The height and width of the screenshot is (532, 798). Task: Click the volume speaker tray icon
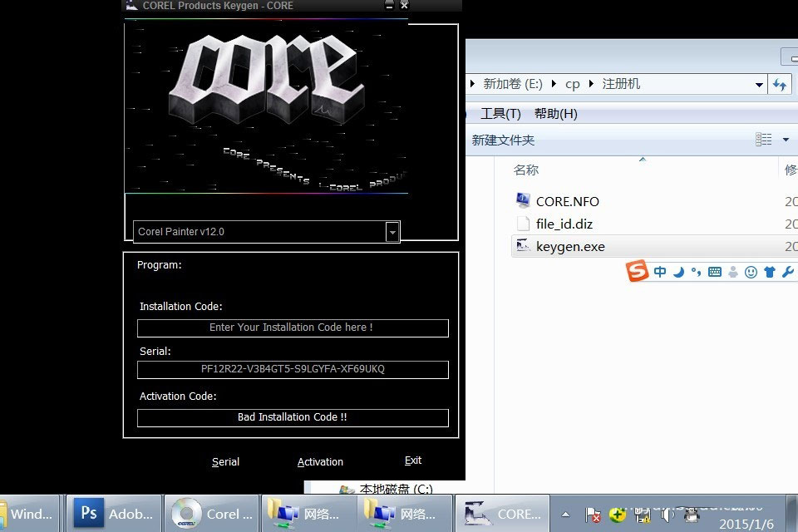(666, 515)
